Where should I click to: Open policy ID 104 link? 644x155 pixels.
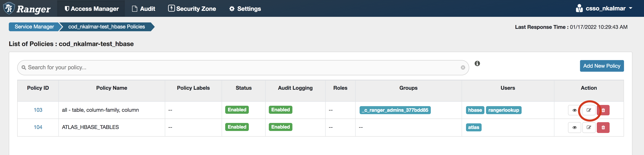38,127
